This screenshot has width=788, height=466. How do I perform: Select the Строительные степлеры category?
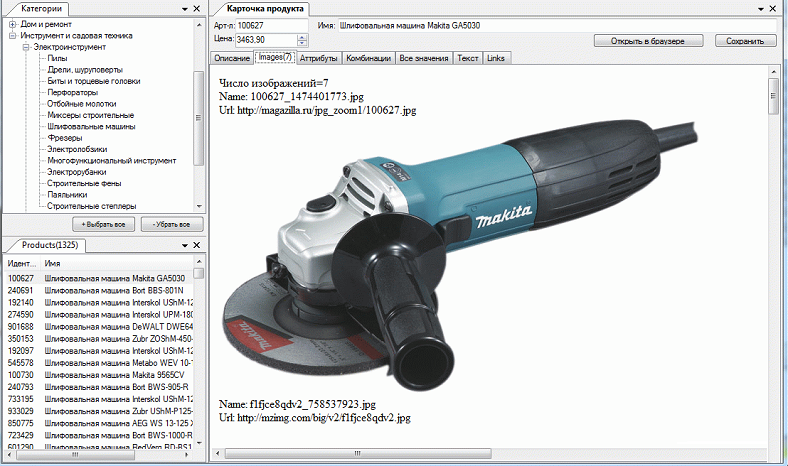91,206
